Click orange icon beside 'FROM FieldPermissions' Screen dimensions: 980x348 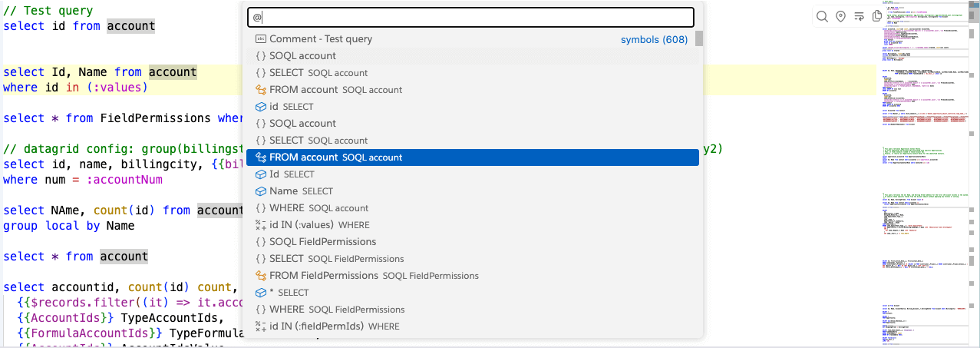click(x=261, y=276)
